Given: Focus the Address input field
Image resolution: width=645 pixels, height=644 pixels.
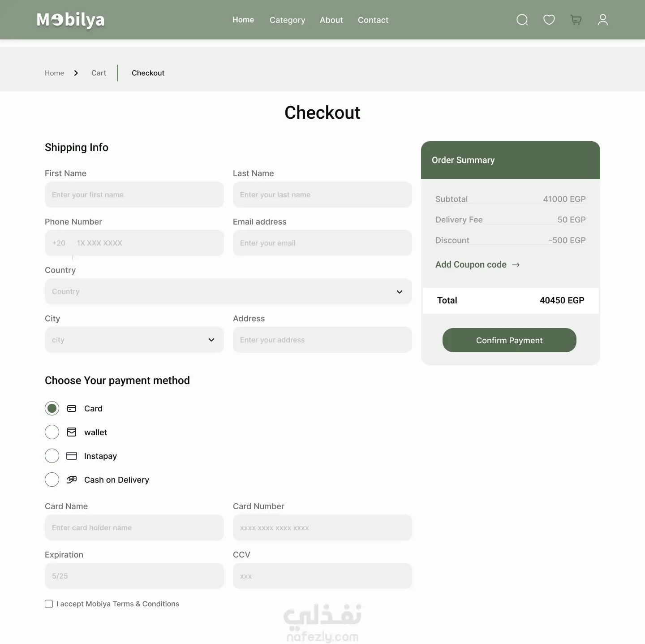Looking at the screenshot, I should 322,340.
